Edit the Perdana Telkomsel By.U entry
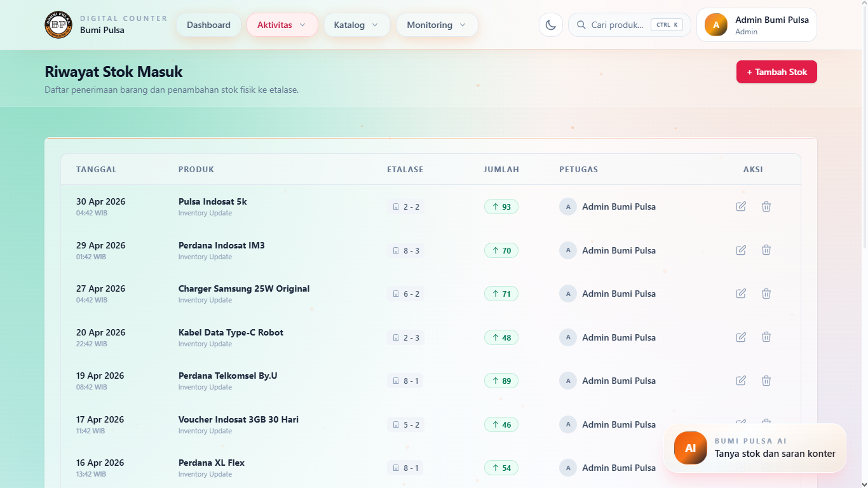The height and width of the screenshot is (488, 868). tap(741, 381)
